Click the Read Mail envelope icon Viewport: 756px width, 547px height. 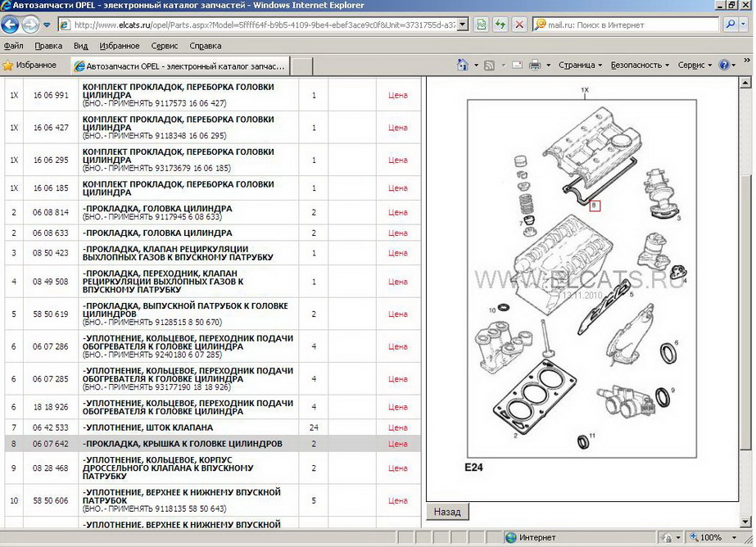coord(518,65)
